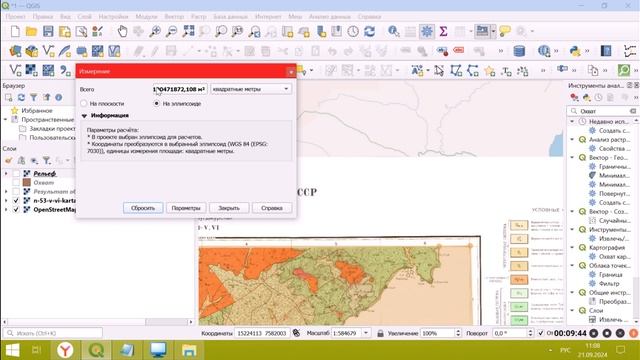
Task: Click the Сбросить button
Action: pyautogui.click(x=143, y=208)
